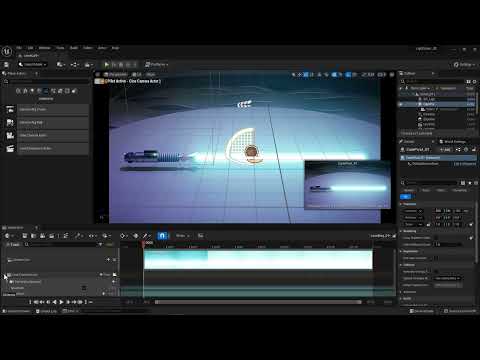Click the red playhead marker in Sequencer
Image resolution: width=480 pixels, height=360 pixels.
(x=144, y=243)
